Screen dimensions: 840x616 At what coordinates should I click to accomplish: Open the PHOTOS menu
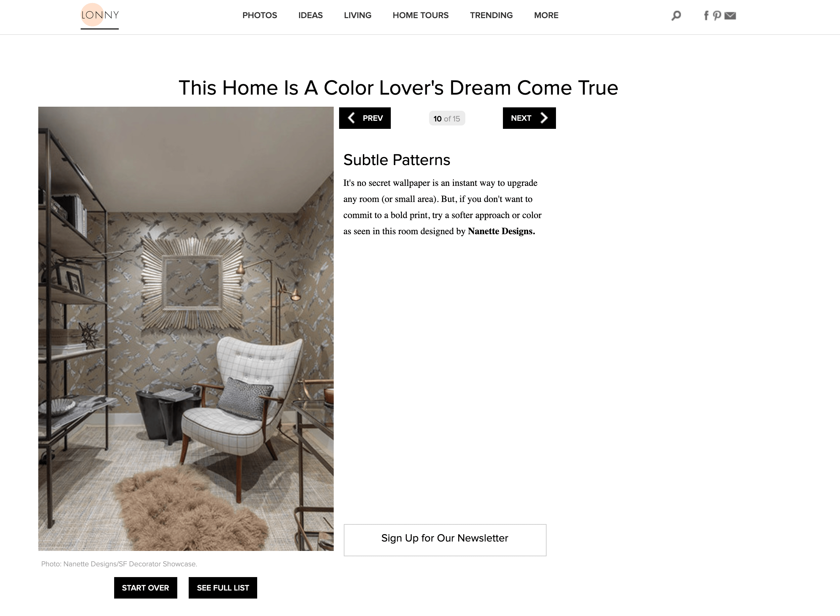[x=260, y=15]
